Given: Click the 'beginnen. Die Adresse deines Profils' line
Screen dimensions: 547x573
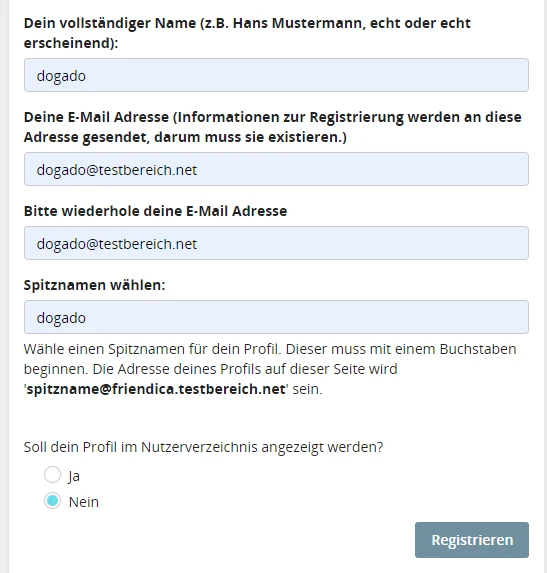Looking at the screenshot, I should coord(210,369).
